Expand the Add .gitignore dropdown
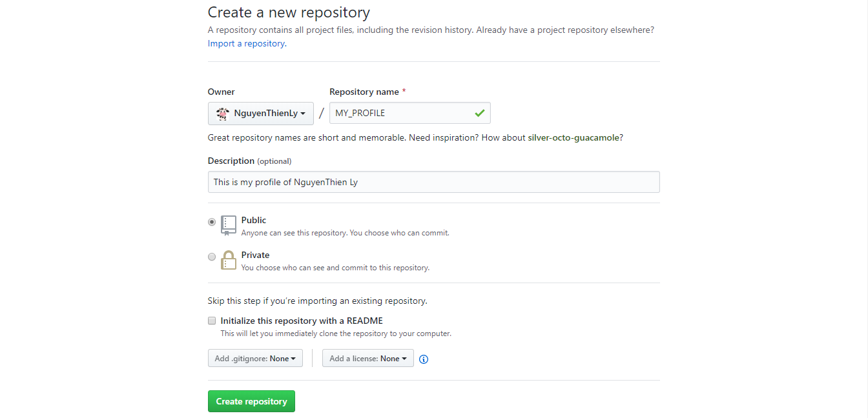The width and height of the screenshot is (868, 418). click(255, 359)
